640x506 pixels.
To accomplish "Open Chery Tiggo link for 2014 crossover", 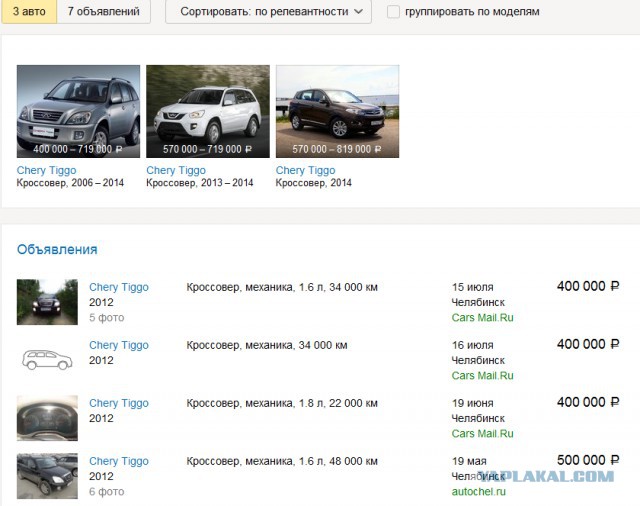I will coord(305,170).
